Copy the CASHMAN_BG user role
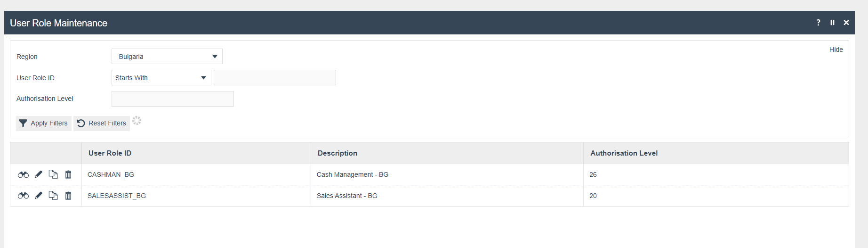 point(53,174)
